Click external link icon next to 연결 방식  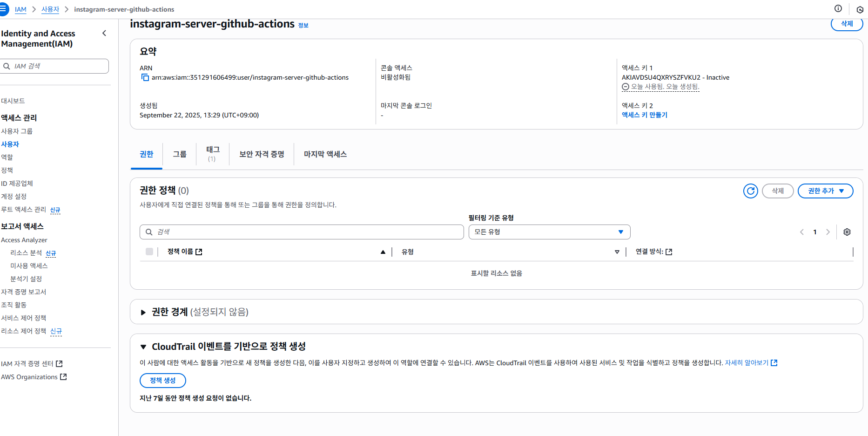pyautogui.click(x=669, y=252)
